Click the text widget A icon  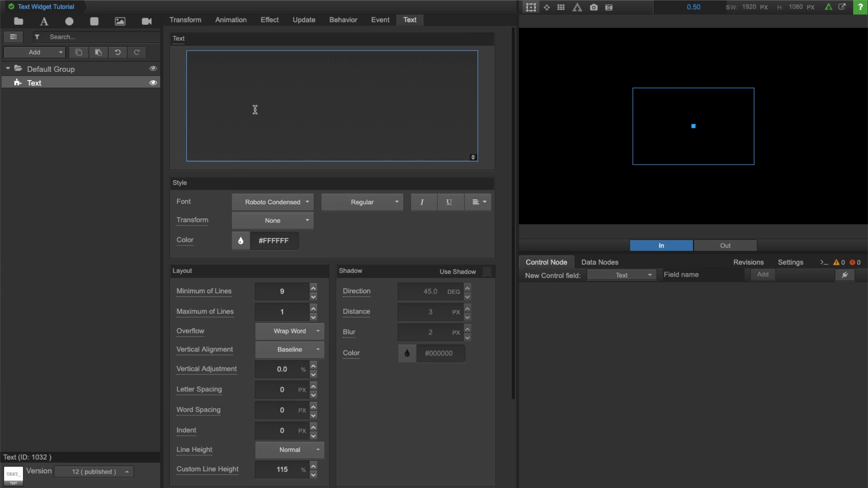(x=44, y=21)
